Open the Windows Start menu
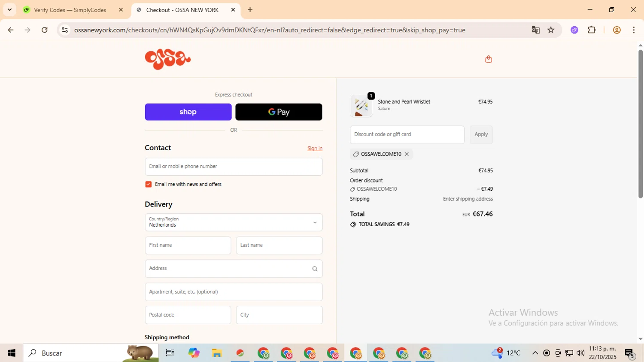644x362 pixels. 12,353
